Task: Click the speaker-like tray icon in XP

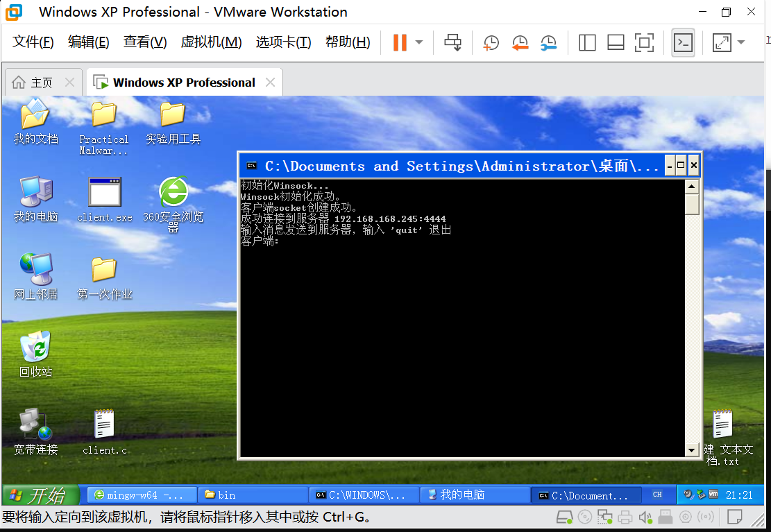Action: (x=689, y=495)
